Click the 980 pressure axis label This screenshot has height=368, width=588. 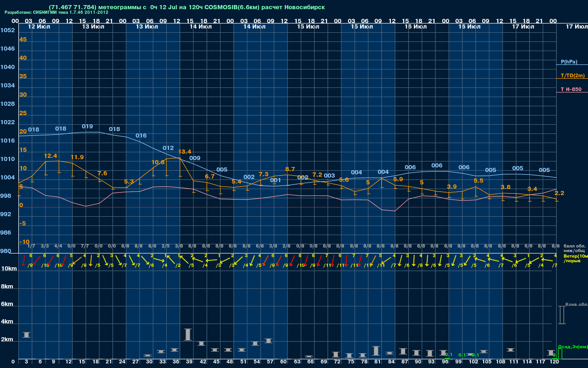[6, 251]
